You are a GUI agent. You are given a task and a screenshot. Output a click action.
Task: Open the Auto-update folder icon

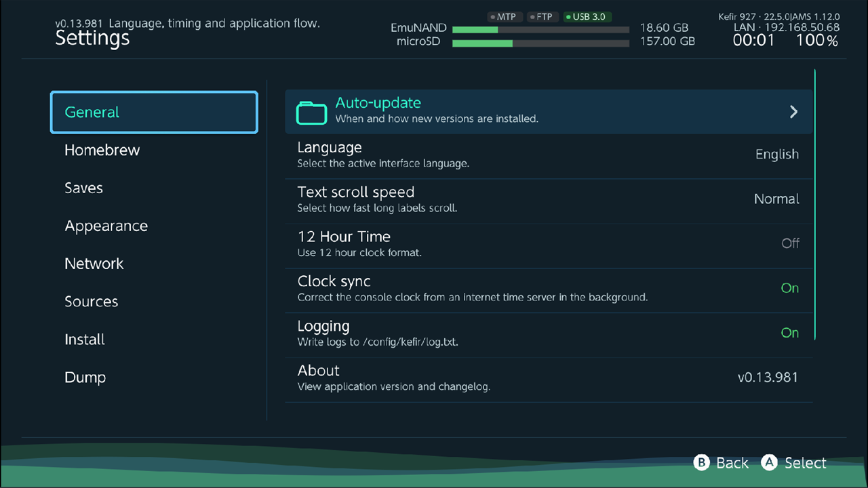click(312, 112)
